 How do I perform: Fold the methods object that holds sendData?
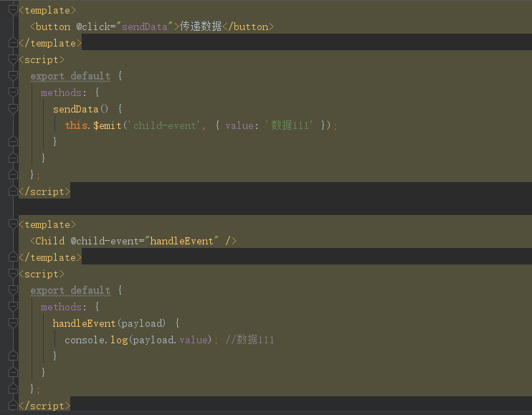(13, 92)
